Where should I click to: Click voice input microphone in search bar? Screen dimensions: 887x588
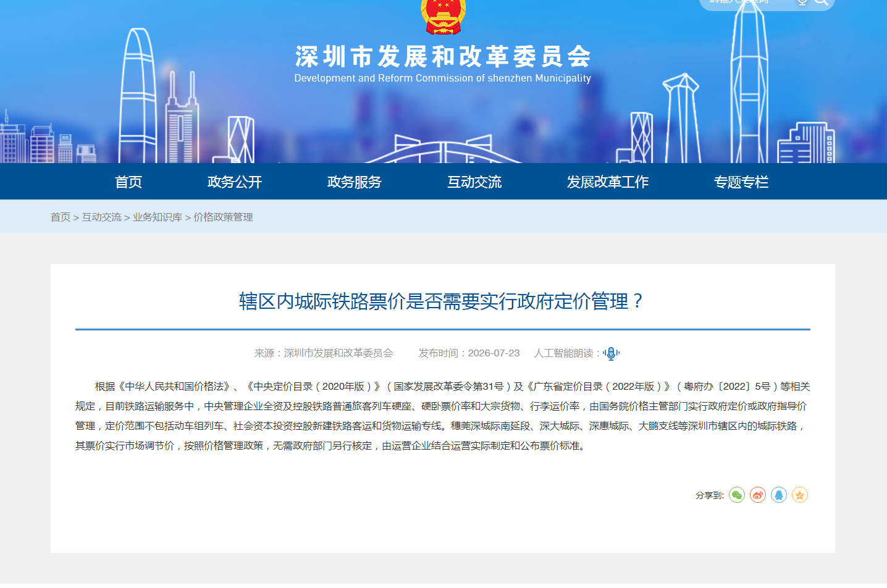pos(802,2)
